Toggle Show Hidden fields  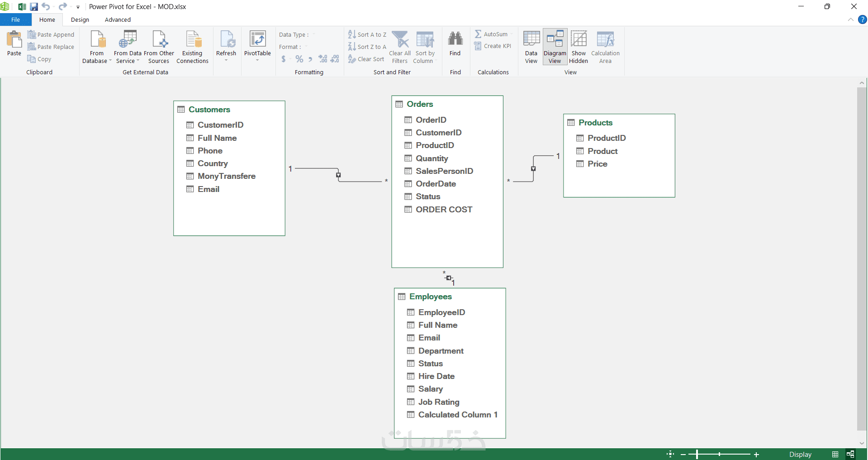(x=579, y=47)
